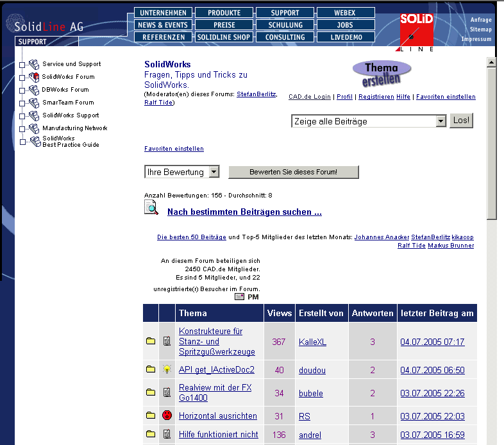
Task: Click the document icon in Hilfe funktioniert nicht row
Action: [167, 434]
